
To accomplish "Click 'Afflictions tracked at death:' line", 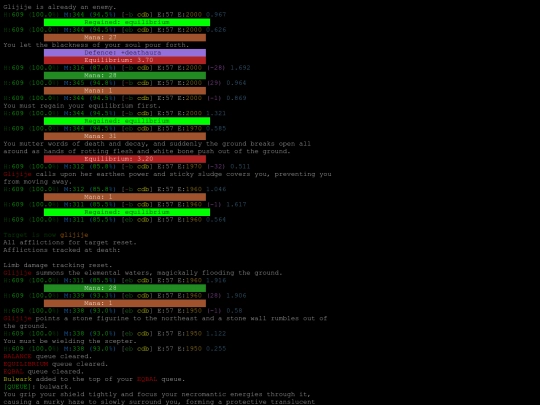I will click(62, 250).
